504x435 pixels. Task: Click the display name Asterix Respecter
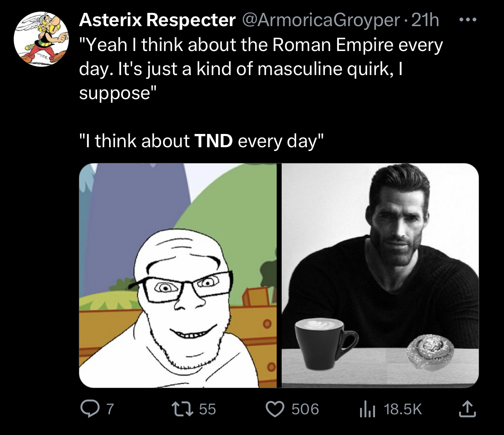157,19
